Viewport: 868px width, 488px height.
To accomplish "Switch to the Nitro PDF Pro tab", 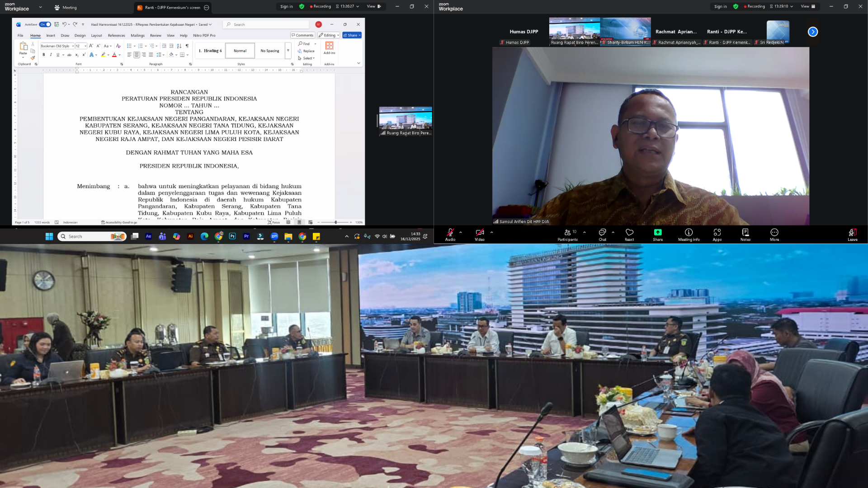I will (x=204, y=35).
